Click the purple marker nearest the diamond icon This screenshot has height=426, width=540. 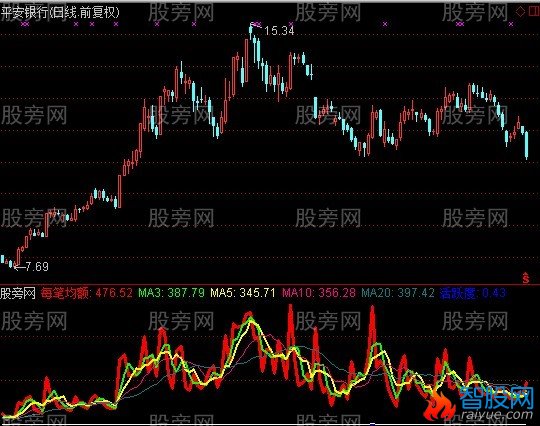(x=511, y=24)
